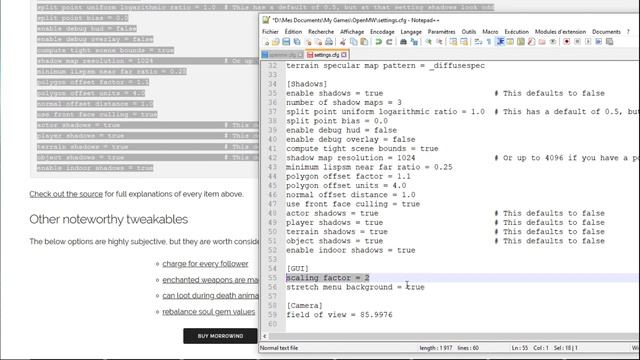Toggle synchronized vertical scrolling icon
Image resolution: width=640 pixels, height=360 pixels.
(453, 42)
